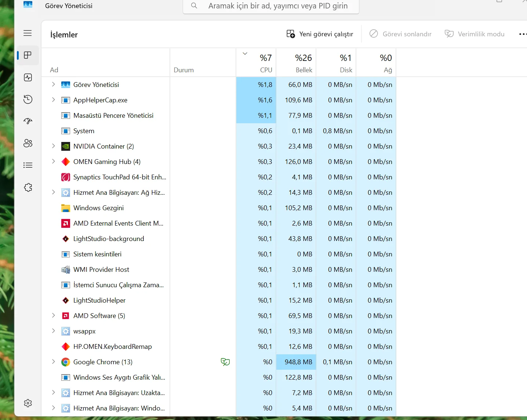Click Verimlilik modu button

475,34
